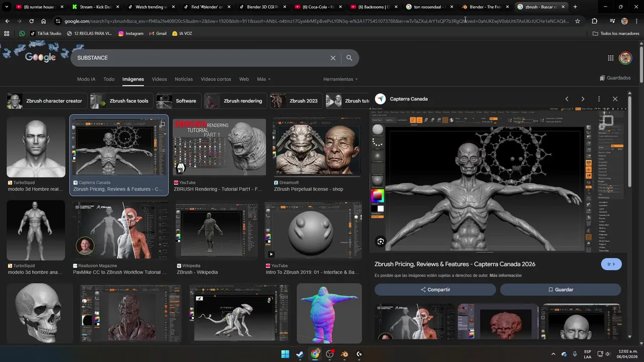Open the Instagram bookmark
This screenshot has width=644, height=362.
(x=131, y=33)
